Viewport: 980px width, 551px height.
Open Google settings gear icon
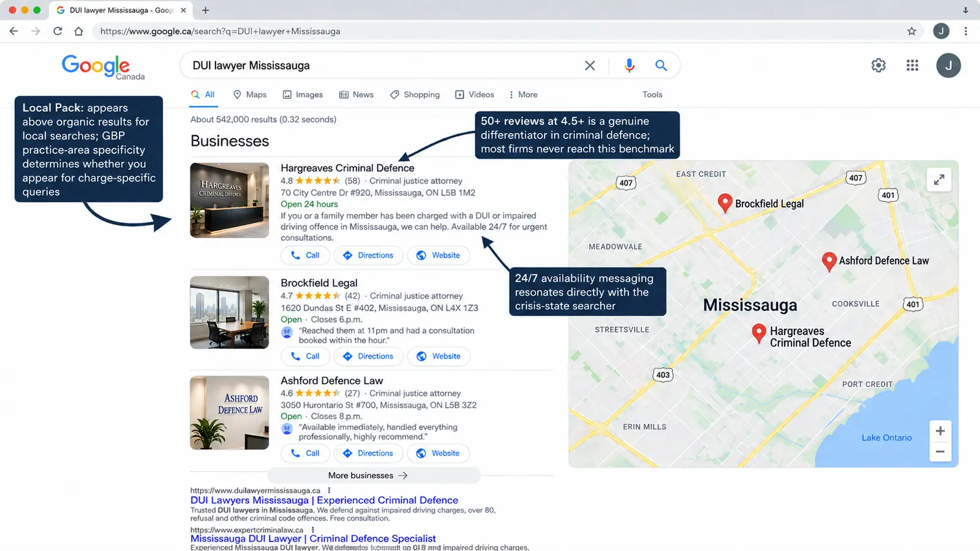click(878, 66)
